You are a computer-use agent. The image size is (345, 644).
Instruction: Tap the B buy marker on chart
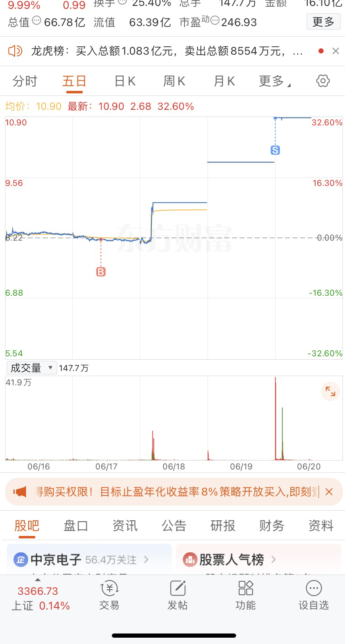pos(101,272)
